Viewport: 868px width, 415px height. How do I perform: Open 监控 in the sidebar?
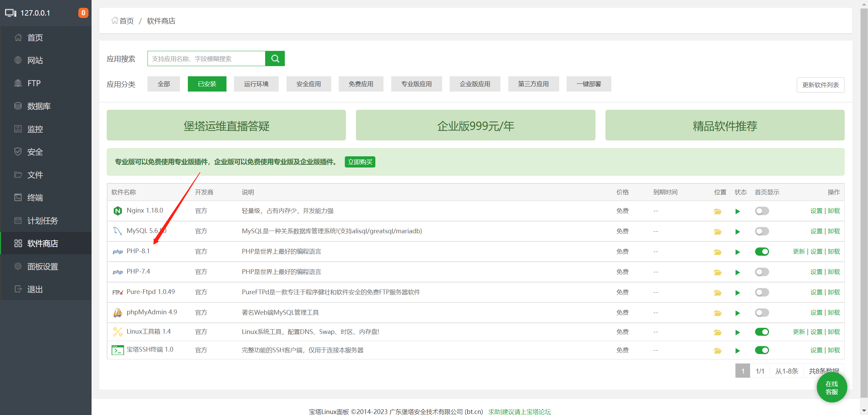click(x=46, y=129)
